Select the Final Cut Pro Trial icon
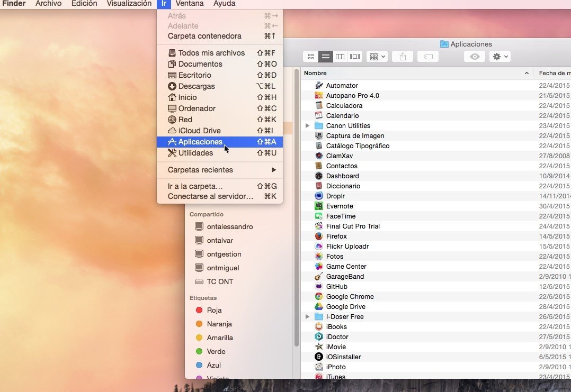The width and height of the screenshot is (571, 392). (319, 226)
